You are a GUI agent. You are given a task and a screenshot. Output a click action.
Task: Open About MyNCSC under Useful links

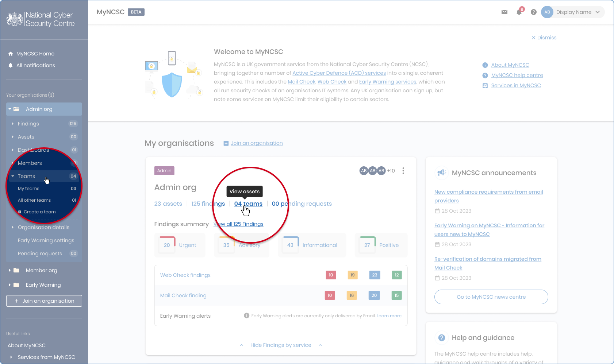pyautogui.click(x=27, y=345)
